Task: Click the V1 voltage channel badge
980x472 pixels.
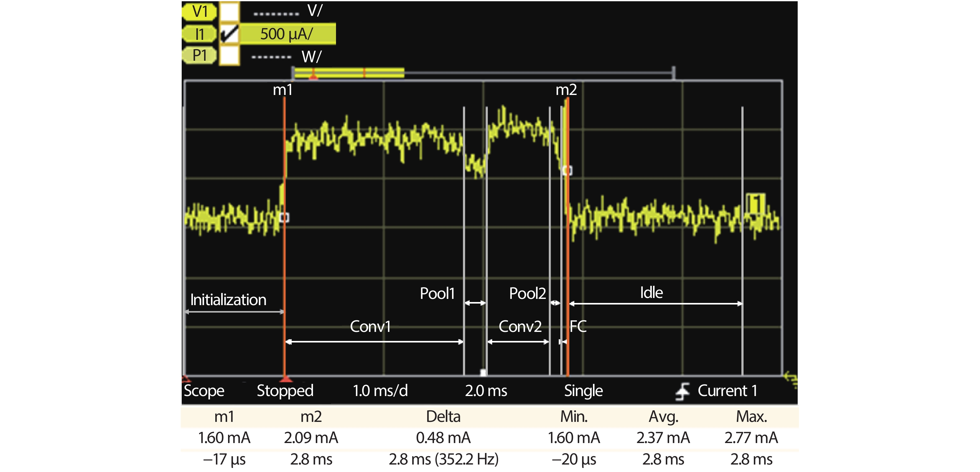Action: tap(199, 12)
